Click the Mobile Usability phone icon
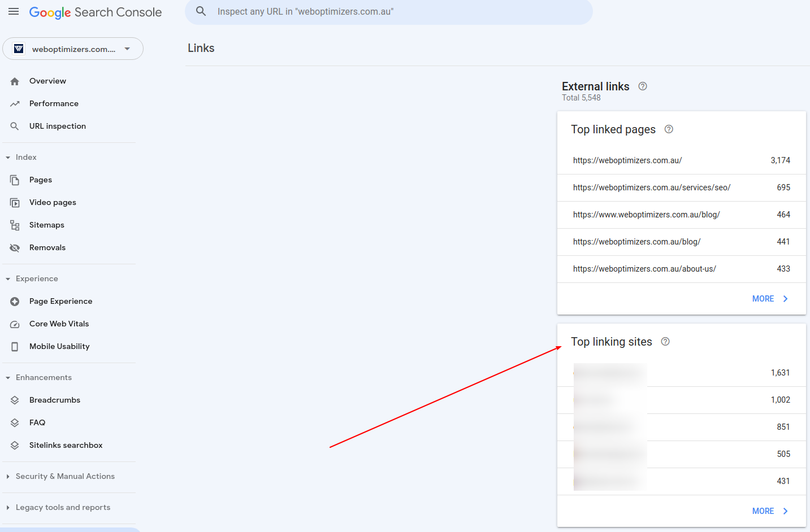Screen dimensions: 810x532 pyautogui.click(x=15, y=346)
